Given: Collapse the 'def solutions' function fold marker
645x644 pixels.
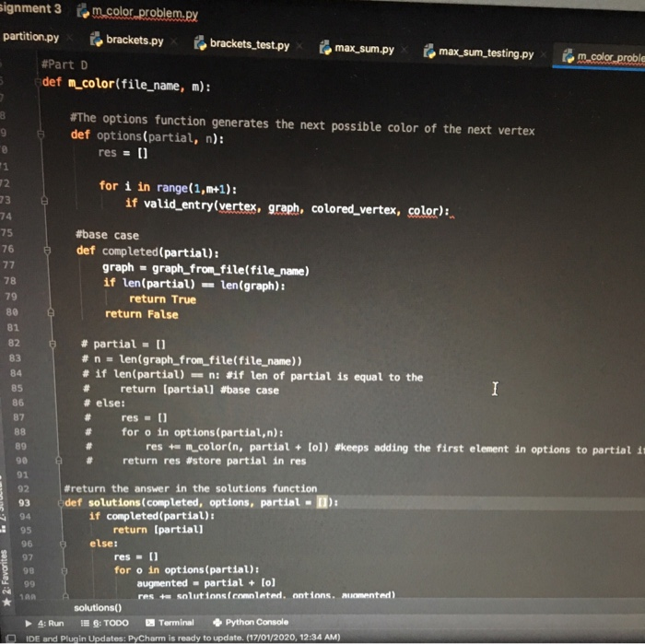Looking at the screenshot, I should point(62,502).
